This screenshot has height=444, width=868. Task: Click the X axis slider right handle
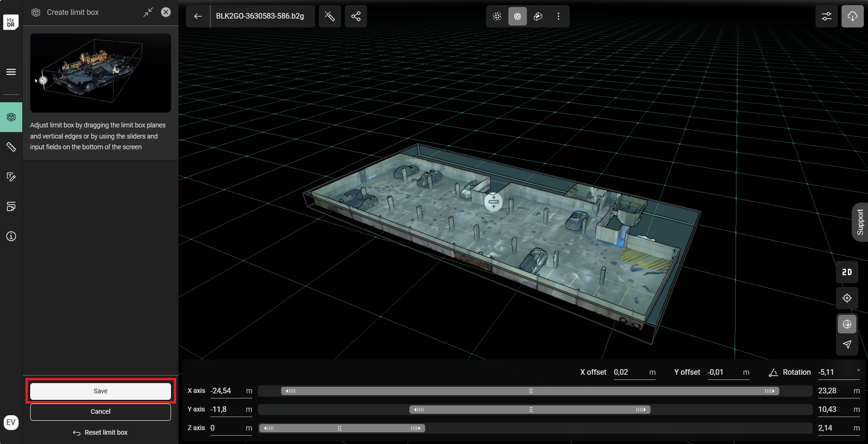[770, 391]
